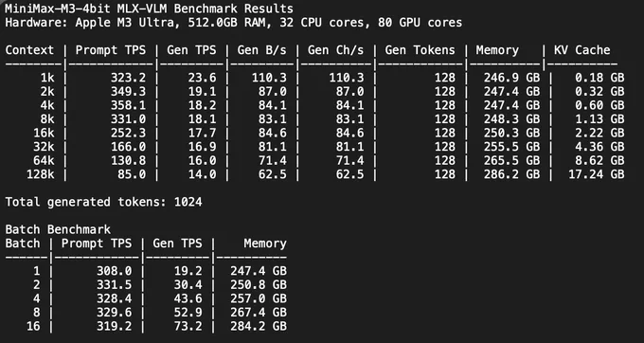Click the 128k context row label
This screenshot has height=343, width=644.
40,174
